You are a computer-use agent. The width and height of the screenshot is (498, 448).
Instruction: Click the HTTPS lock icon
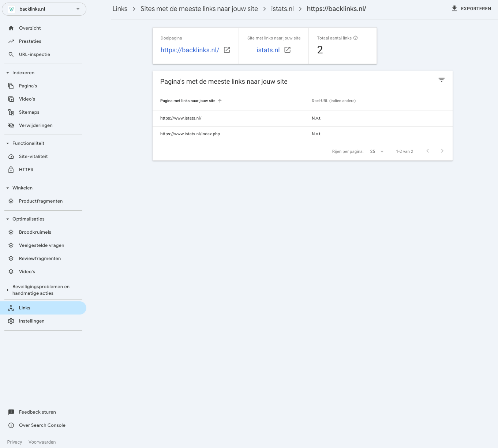[11, 169]
